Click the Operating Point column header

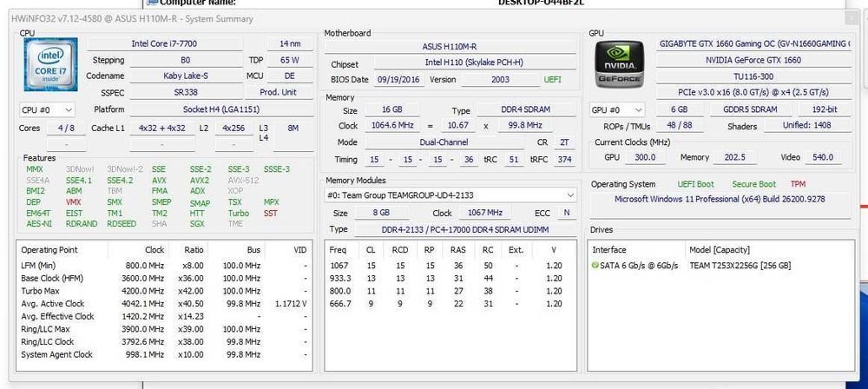[49, 250]
